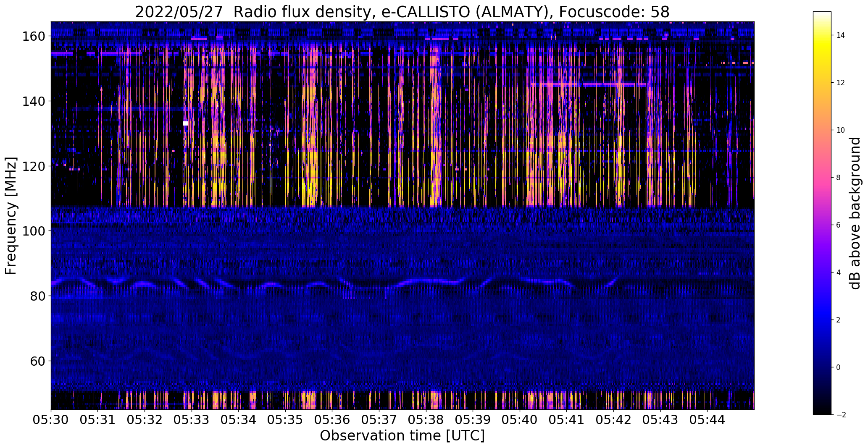Viewport: 868px width, 448px height.
Task: Click the 05:41 time tick label
Action: [567, 419]
